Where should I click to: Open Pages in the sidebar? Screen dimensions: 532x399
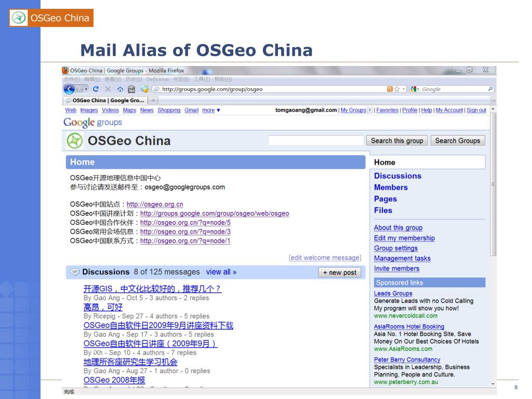(385, 199)
